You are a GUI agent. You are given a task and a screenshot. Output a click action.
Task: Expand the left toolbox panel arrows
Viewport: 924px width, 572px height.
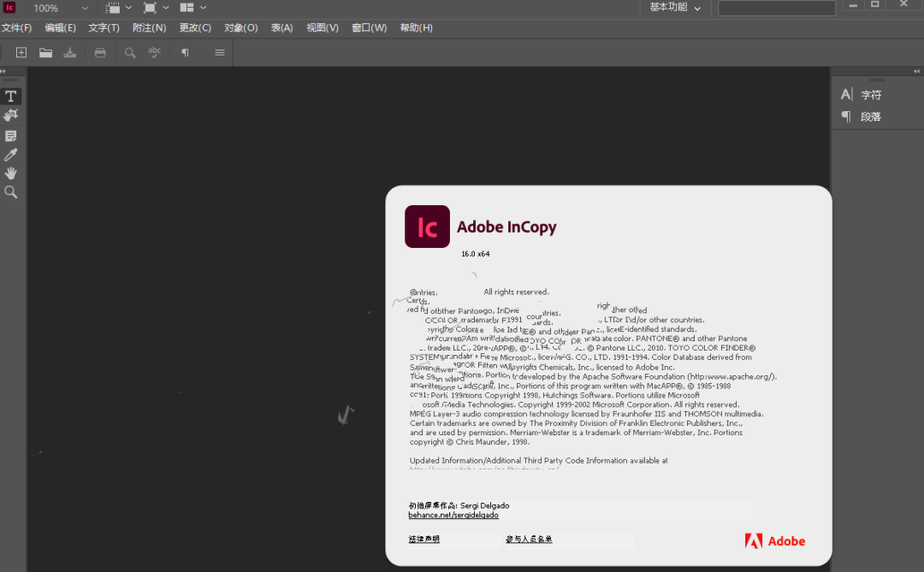[3, 71]
